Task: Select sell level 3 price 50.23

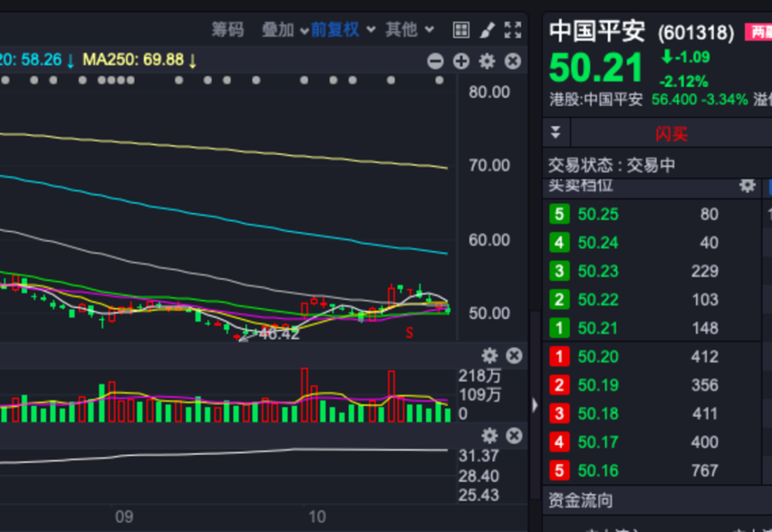Action: tap(598, 272)
